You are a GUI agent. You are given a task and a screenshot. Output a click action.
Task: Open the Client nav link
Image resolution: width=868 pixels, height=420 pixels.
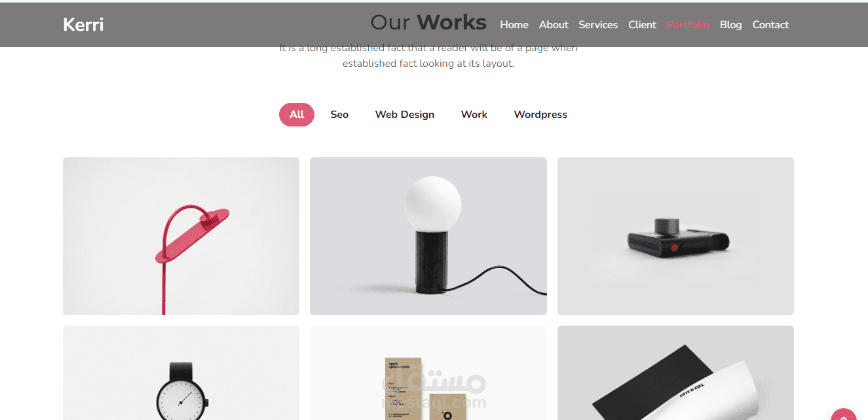pyautogui.click(x=642, y=25)
